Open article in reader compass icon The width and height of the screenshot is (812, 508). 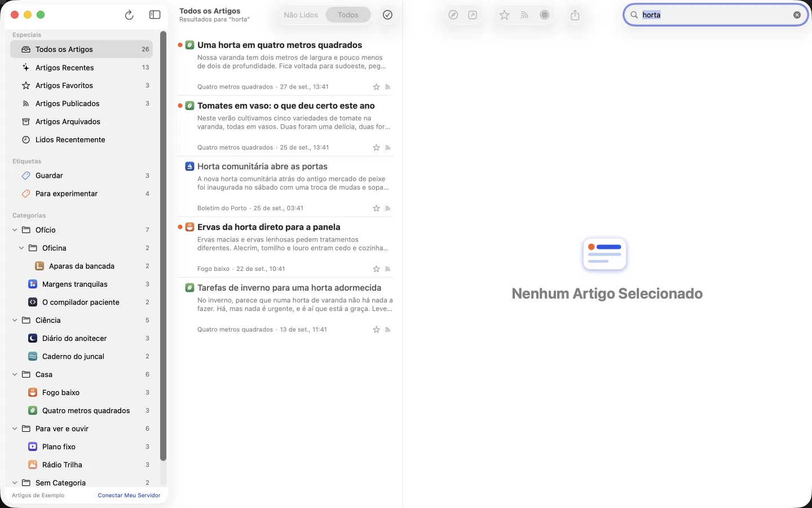coord(453,15)
